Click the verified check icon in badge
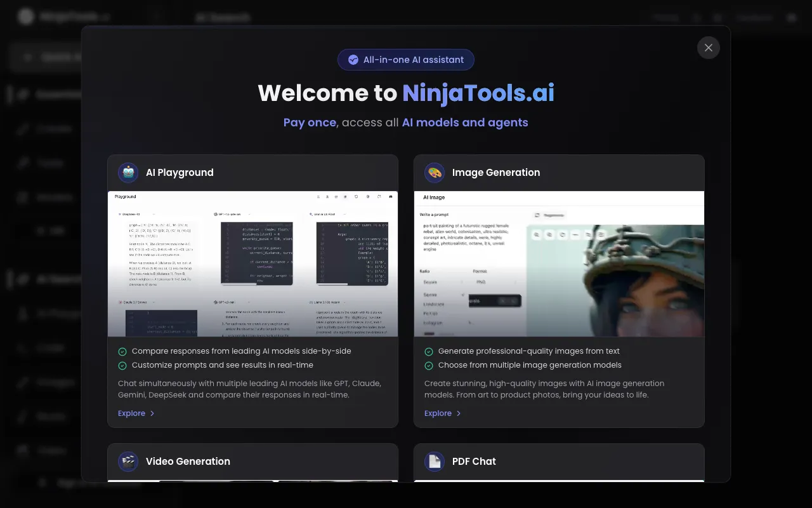 coord(353,60)
